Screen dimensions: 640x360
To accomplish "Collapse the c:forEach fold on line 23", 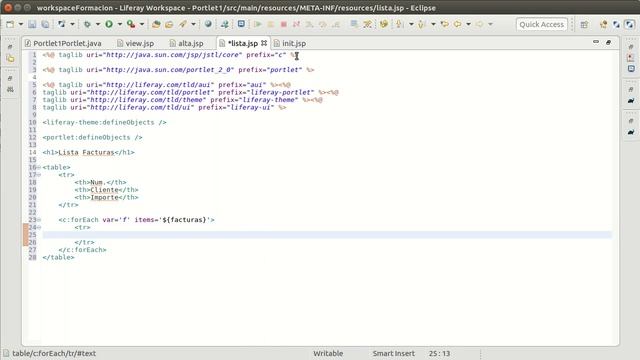I will [39, 220].
